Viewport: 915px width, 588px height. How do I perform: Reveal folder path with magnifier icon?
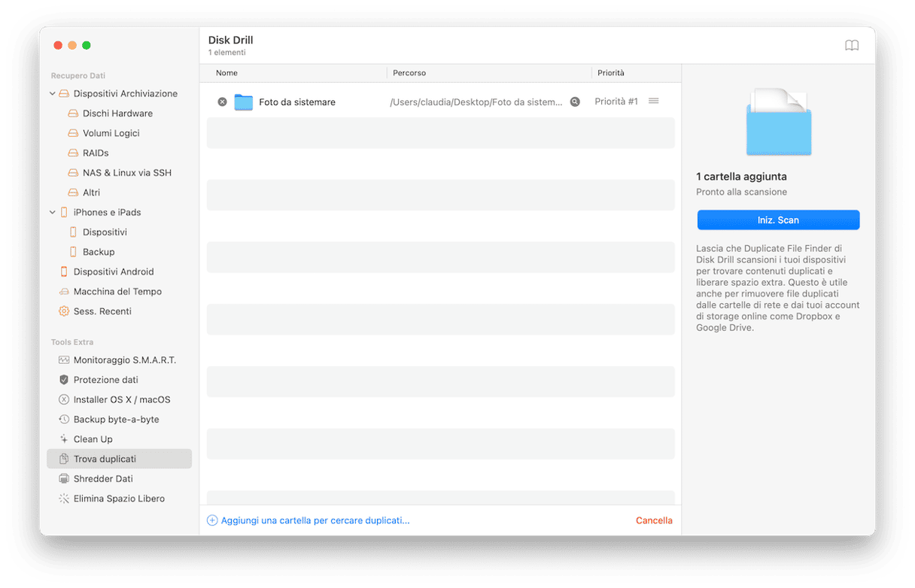(x=575, y=102)
